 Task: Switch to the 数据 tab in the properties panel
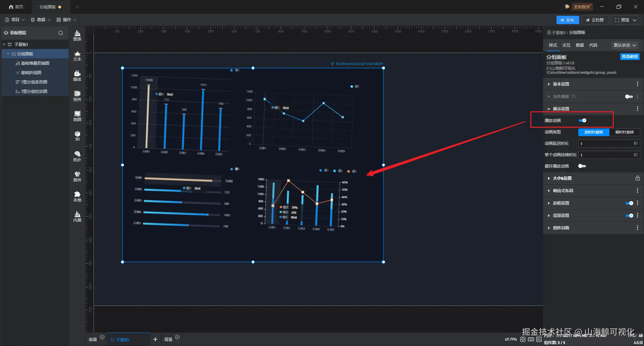[x=580, y=45]
